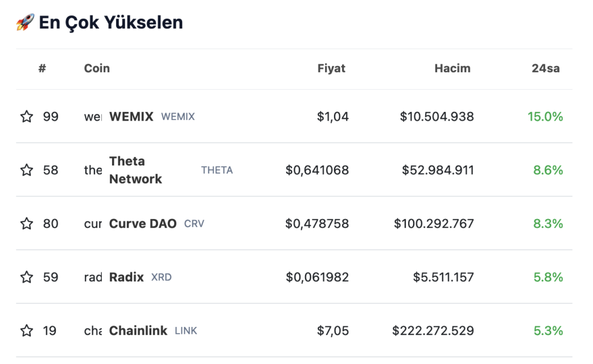Viewport: 593px width, 364px height.
Task: Click the Radix coin logo
Action: pos(93,278)
